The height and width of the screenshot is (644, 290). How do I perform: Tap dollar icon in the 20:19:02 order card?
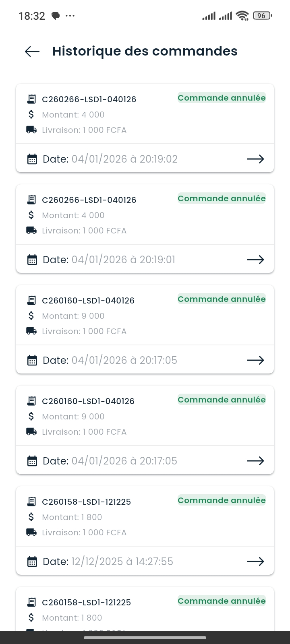click(x=31, y=115)
